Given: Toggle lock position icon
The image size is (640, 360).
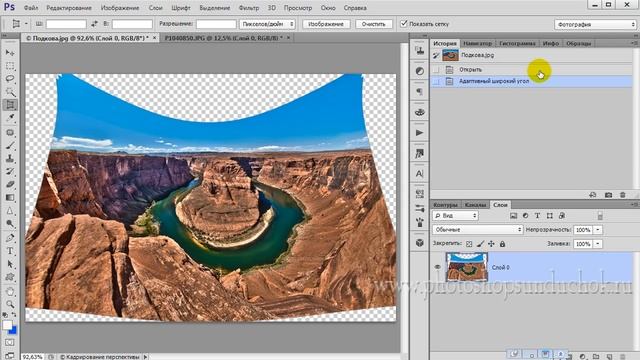Looking at the screenshot, I should [491, 244].
